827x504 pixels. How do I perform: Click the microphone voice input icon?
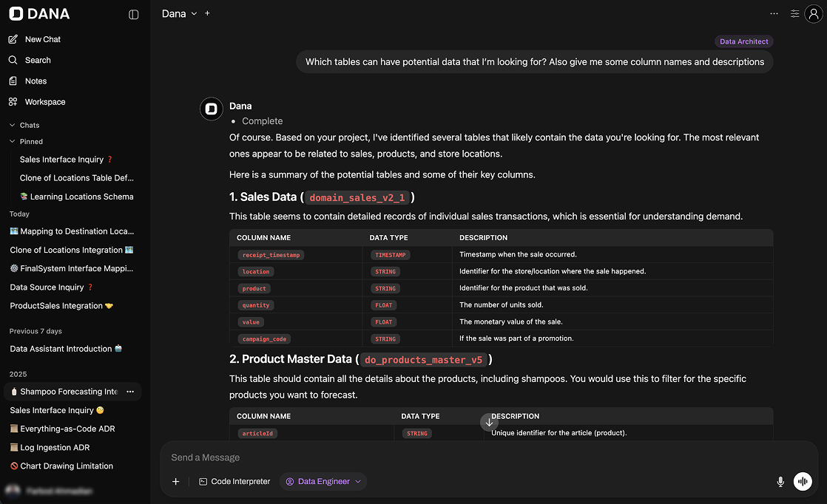click(x=780, y=482)
